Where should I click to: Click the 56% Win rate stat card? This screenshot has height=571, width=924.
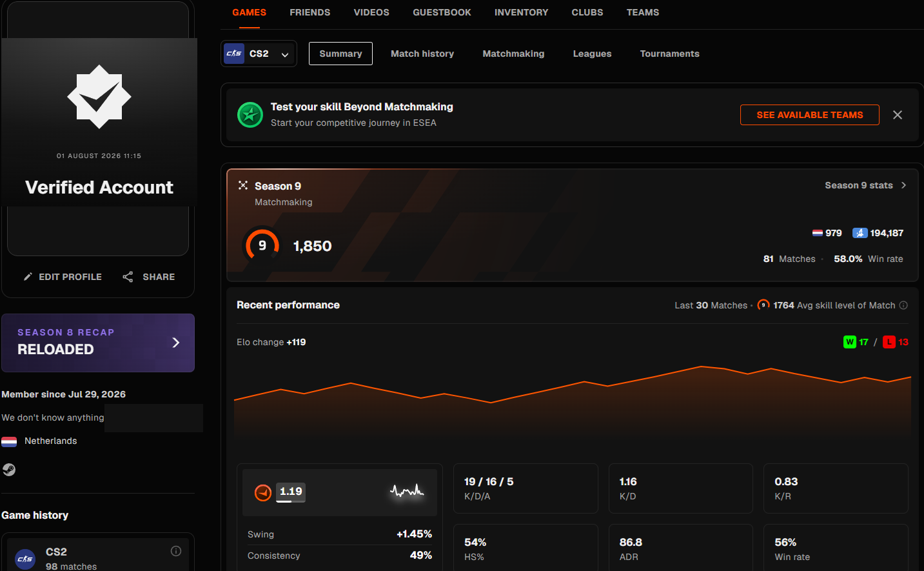pyautogui.click(x=836, y=548)
